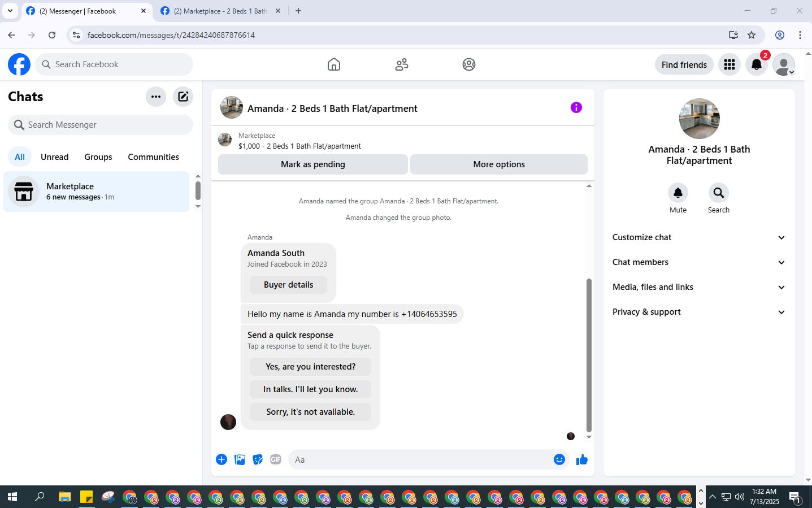
Task: Bookmark this tab with the star icon
Action: click(x=752, y=35)
